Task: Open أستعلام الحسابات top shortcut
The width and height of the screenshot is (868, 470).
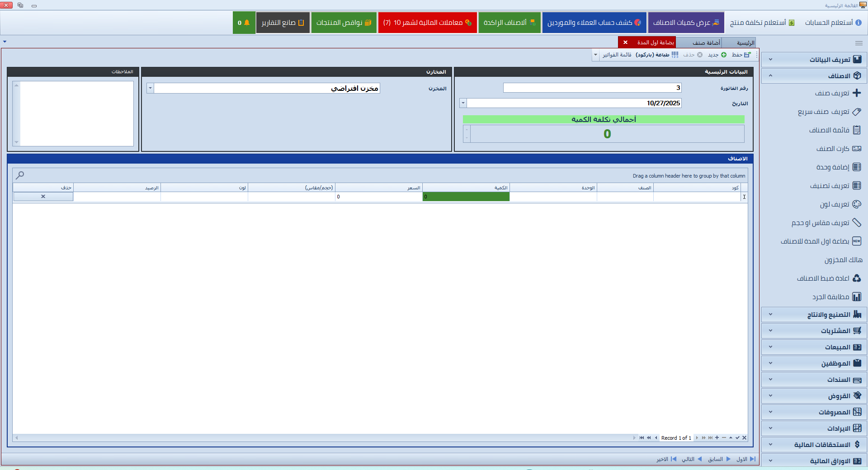Action: click(x=833, y=23)
